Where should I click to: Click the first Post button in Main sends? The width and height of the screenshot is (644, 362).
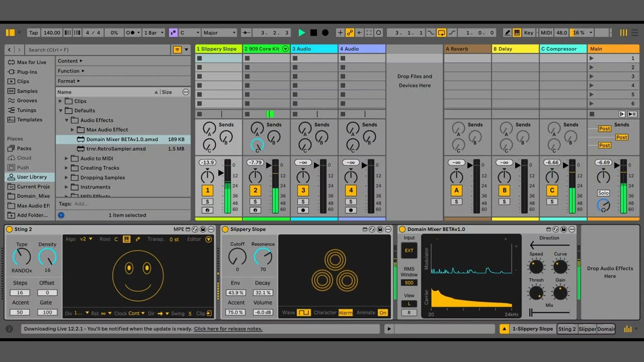[605, 129]
